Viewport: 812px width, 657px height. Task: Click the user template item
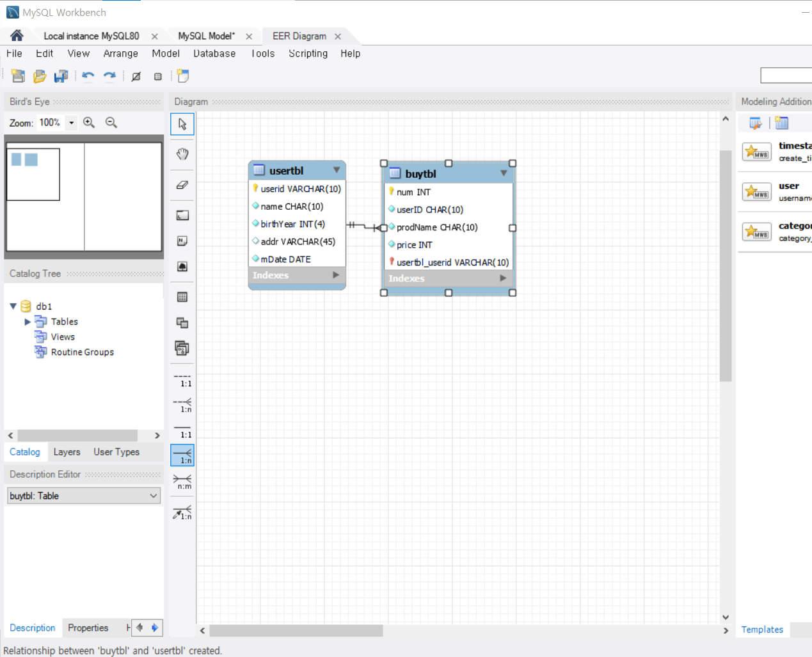776,192
